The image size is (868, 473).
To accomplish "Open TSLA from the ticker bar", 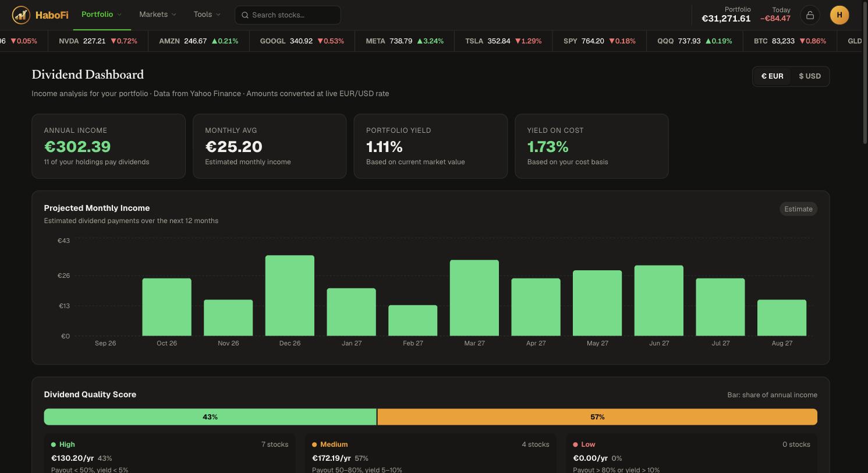I will coord(504,41).
